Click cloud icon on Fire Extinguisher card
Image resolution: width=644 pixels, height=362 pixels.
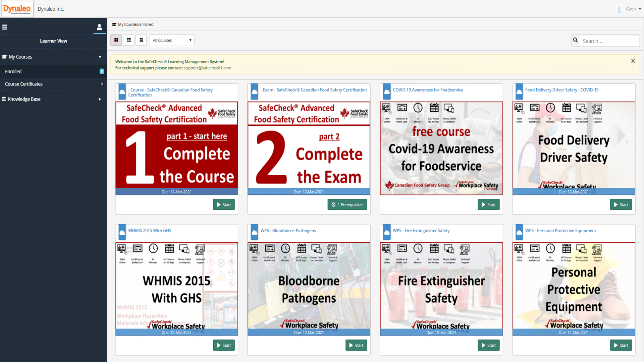click(387, 232)
